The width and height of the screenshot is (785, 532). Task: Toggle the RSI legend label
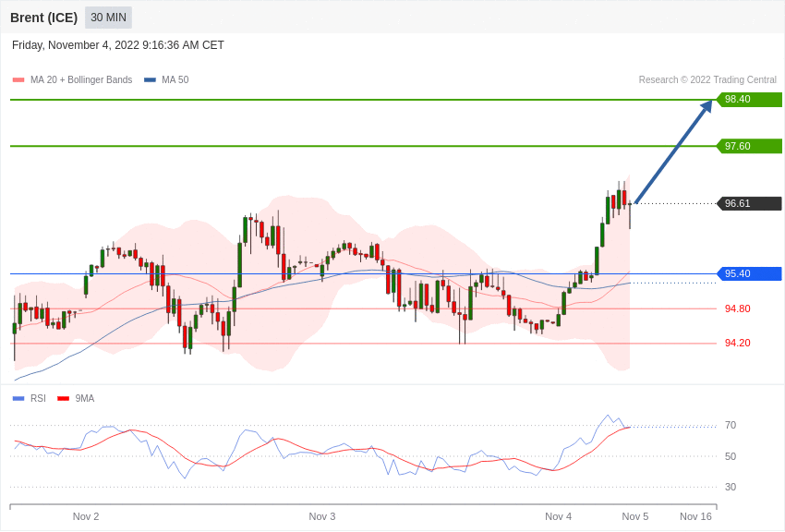[x=38, y=399]
